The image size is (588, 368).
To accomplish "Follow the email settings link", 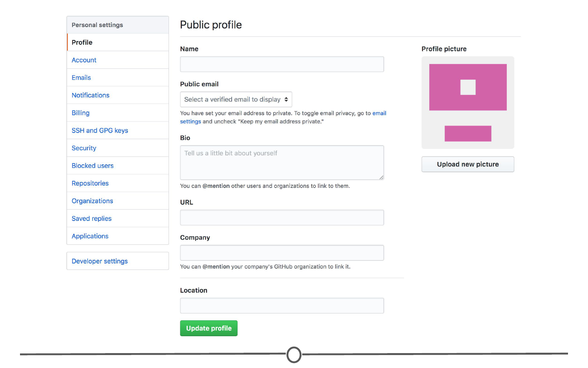I will (x=379, y=113).
